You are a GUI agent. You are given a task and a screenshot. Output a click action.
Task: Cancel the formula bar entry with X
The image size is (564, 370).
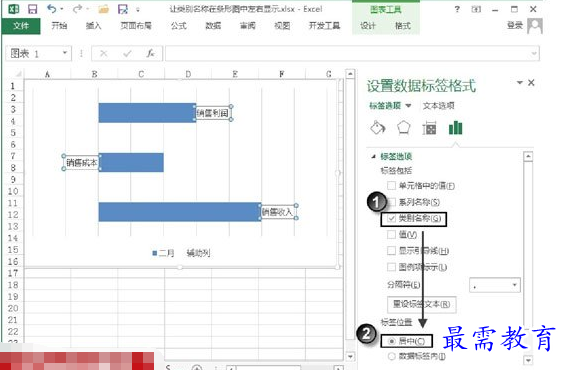tap(104, 54)
